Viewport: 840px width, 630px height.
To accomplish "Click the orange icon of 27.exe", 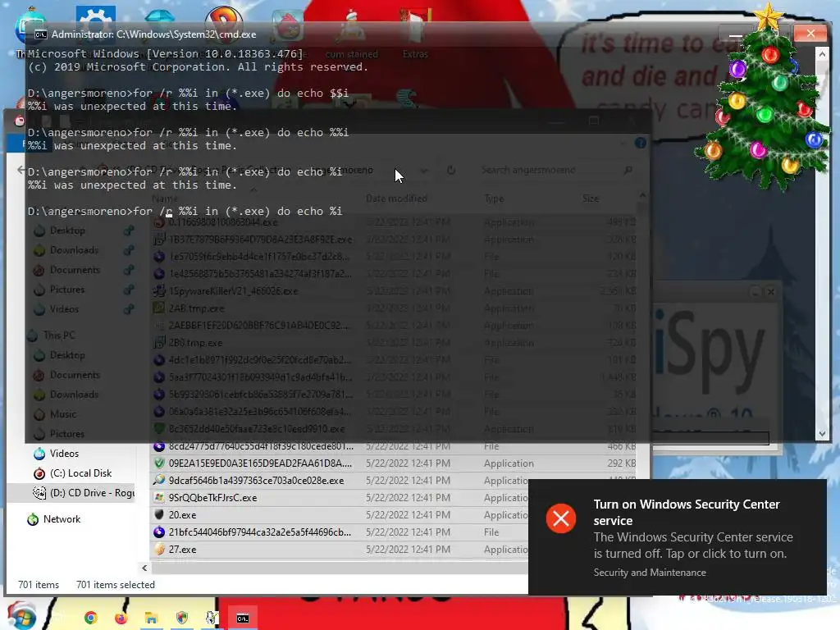I will click(x=159, y=549).
